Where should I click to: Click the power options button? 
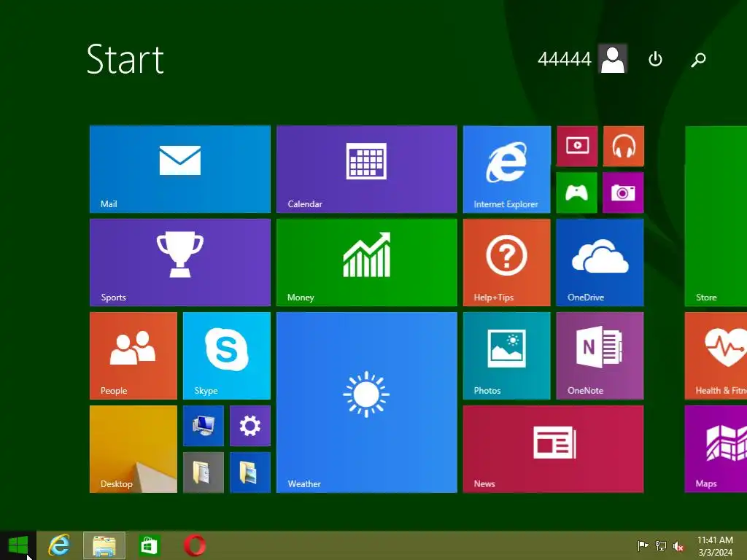click(x=656, y=59)
